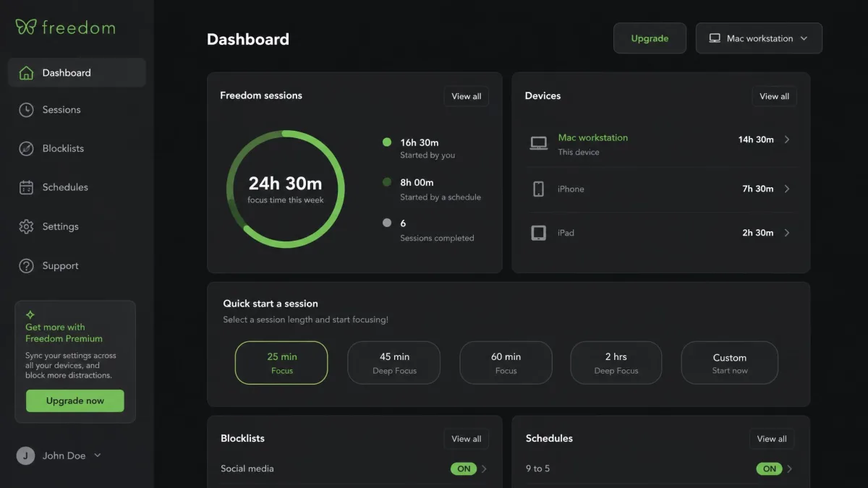This screenshot has width=868, height=488.
Task: Open the Mac workstation device dropdown
Action: (759, 38)
